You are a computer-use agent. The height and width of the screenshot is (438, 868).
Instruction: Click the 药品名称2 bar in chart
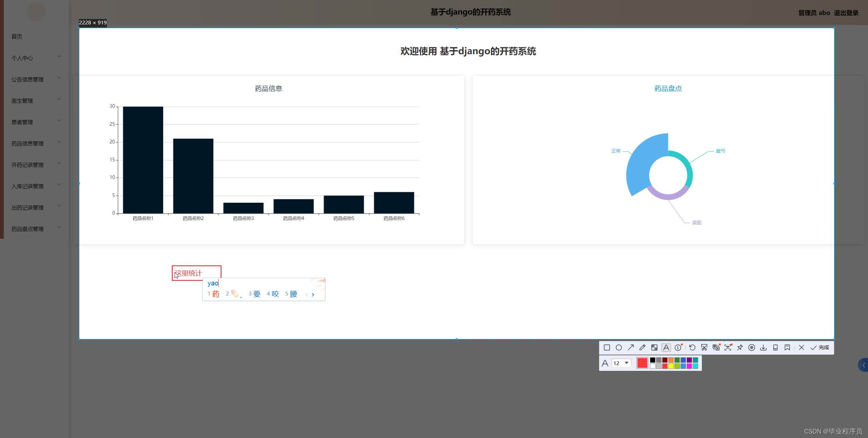click(x=193, y=176)
